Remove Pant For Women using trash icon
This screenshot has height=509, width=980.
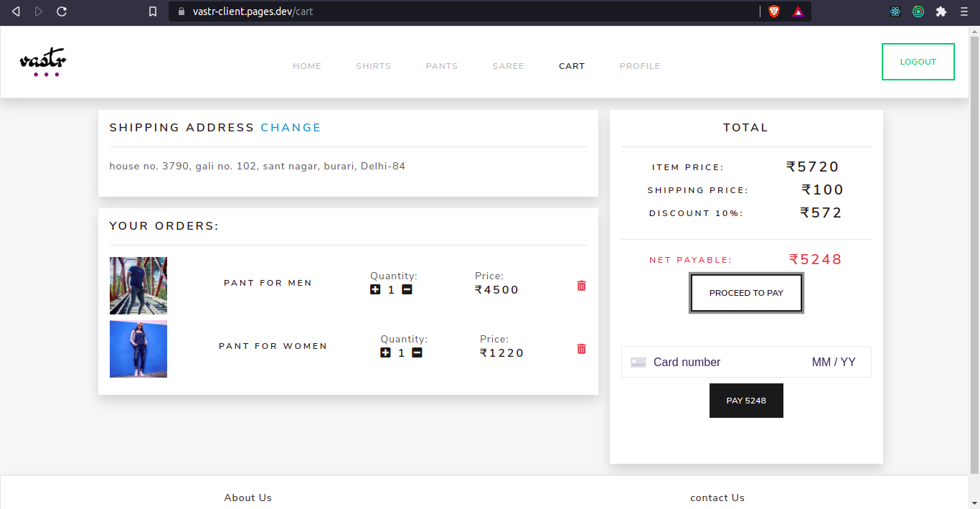[581, 349]
